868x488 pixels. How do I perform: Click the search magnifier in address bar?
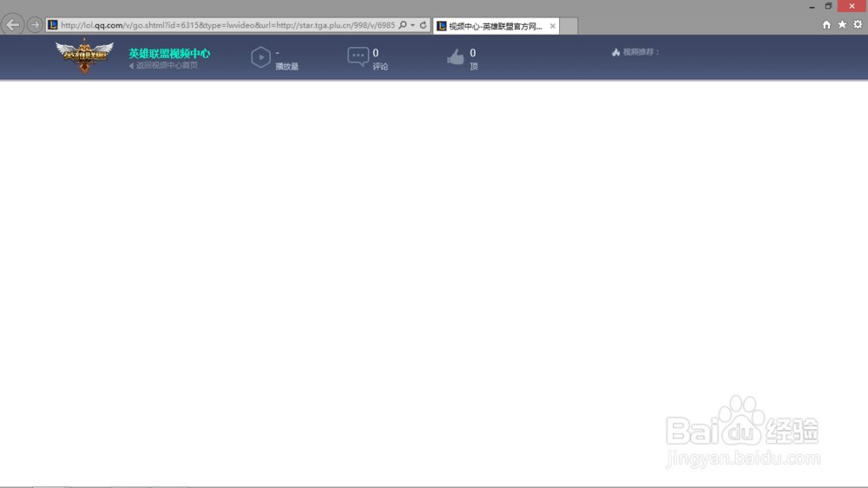(403, 25)
